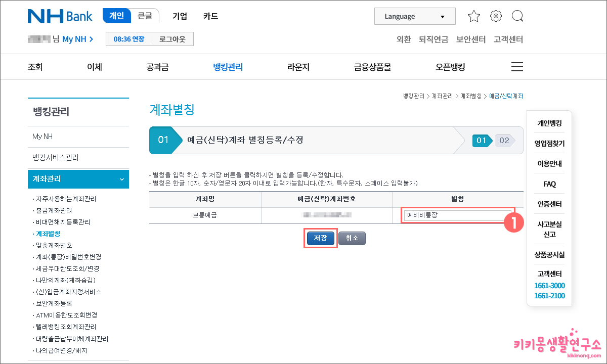This screenshot has width=607, height=364.
Task: Open FAQ from right sidebar
Action: 549,184
